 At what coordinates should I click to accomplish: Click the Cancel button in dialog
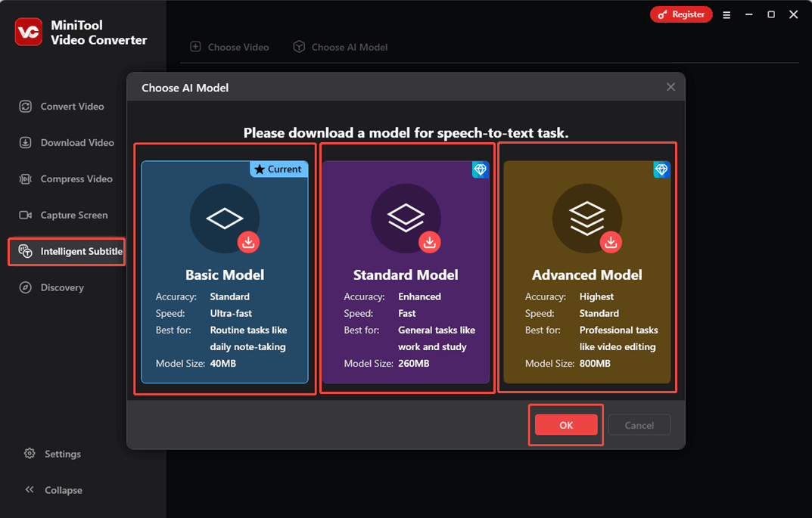pyautogui.click(x=639, y=425)
